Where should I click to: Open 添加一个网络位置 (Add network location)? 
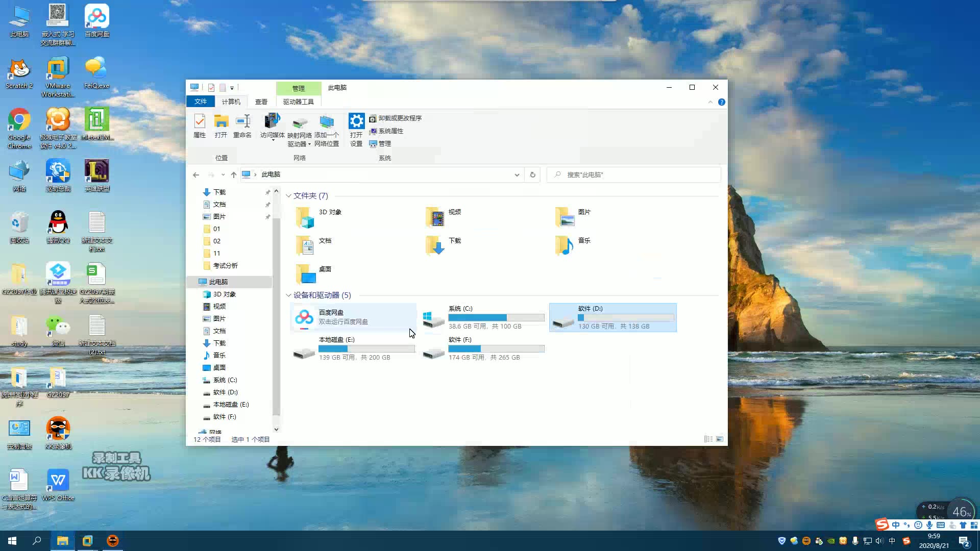pyautogui.click(x=327, y=130)
